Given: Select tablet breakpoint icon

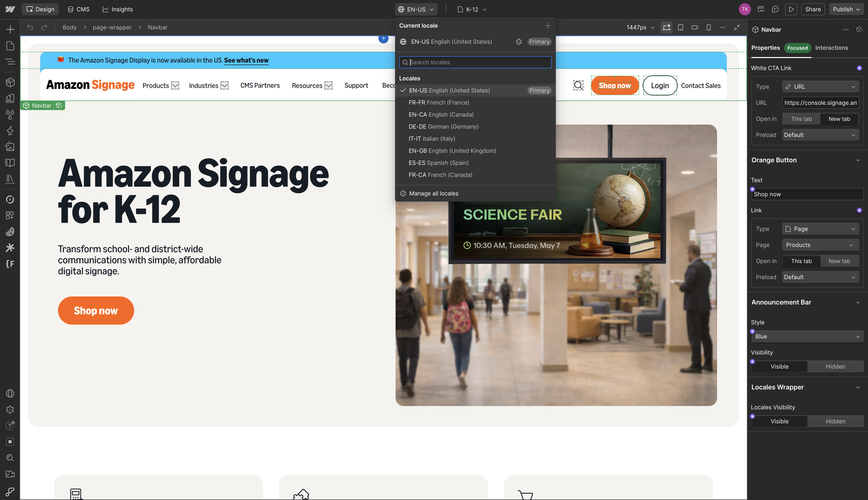Looking at the screenshot, I should [x=680, y=27].
